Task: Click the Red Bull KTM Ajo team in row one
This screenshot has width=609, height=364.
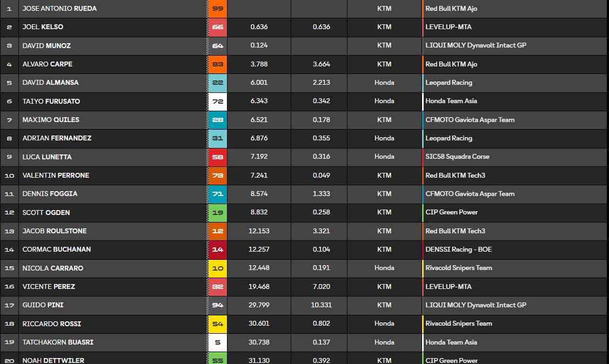Action: [x=451, y=9]
